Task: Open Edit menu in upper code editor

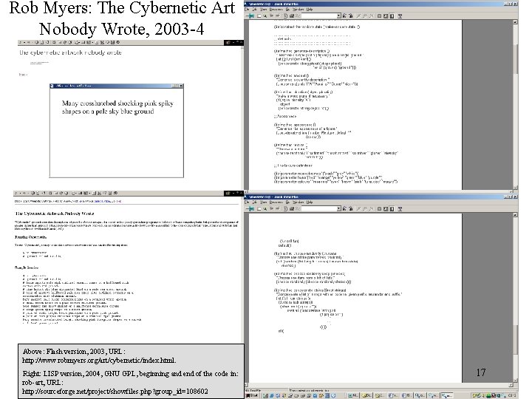Action: tap(254, 10)
